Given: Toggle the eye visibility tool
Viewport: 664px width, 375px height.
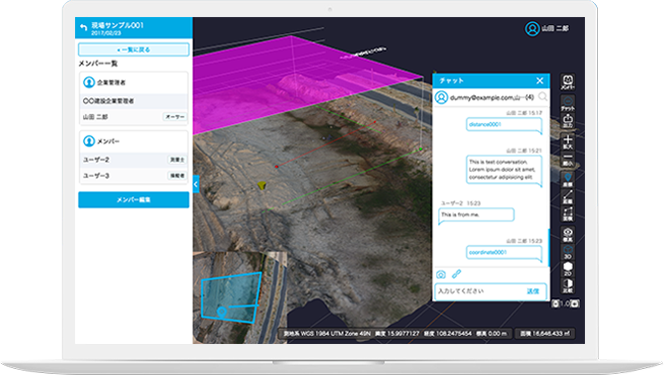Looking at the screenshot, I should (x=567, y=234).
